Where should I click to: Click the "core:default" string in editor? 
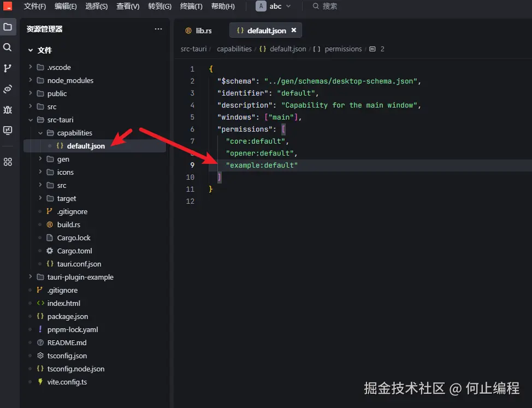coord(256,141)
